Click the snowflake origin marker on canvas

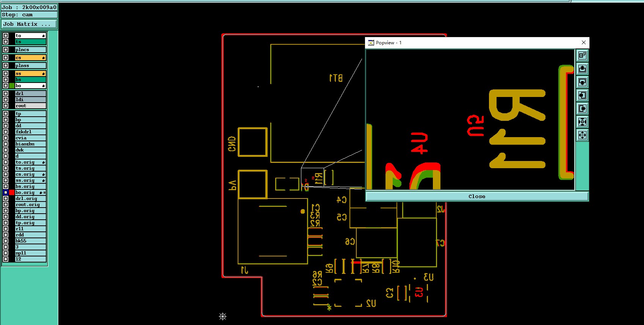(223, 316)
